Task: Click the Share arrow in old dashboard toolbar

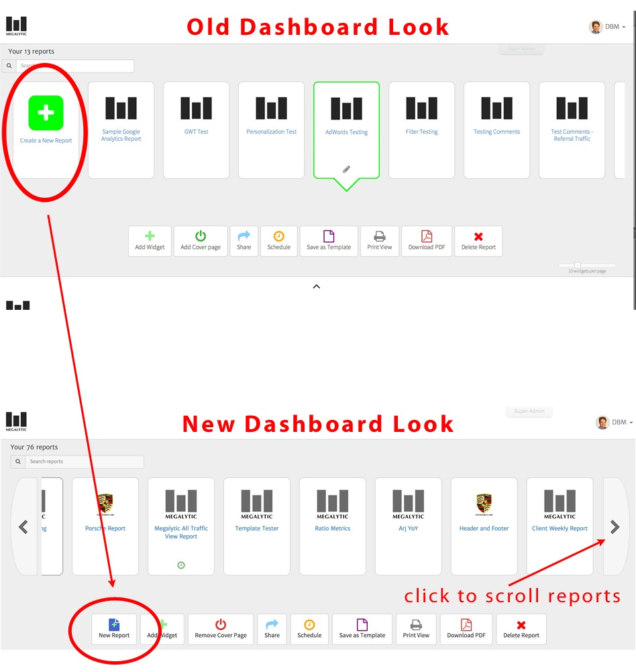Action: click(244, 235)
